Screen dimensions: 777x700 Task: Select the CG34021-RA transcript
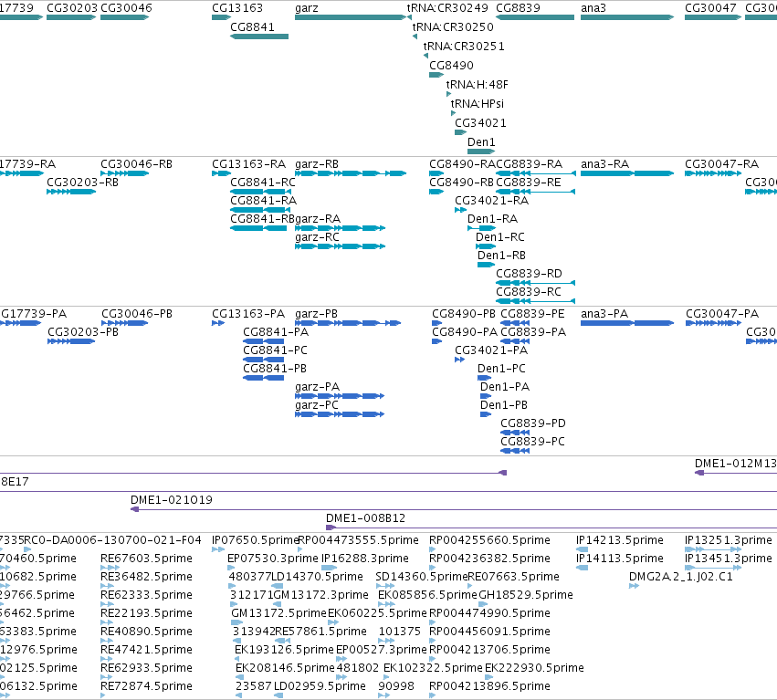[460, 210]
